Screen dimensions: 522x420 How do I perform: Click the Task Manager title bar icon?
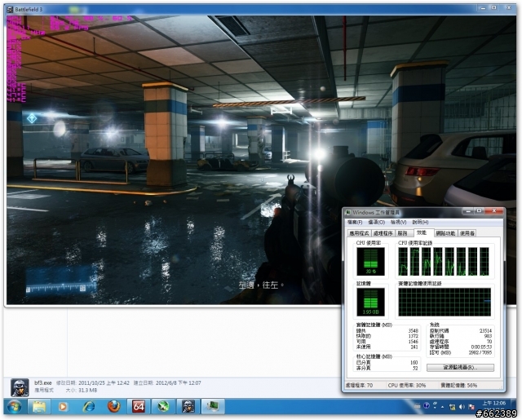coord(348,212)
